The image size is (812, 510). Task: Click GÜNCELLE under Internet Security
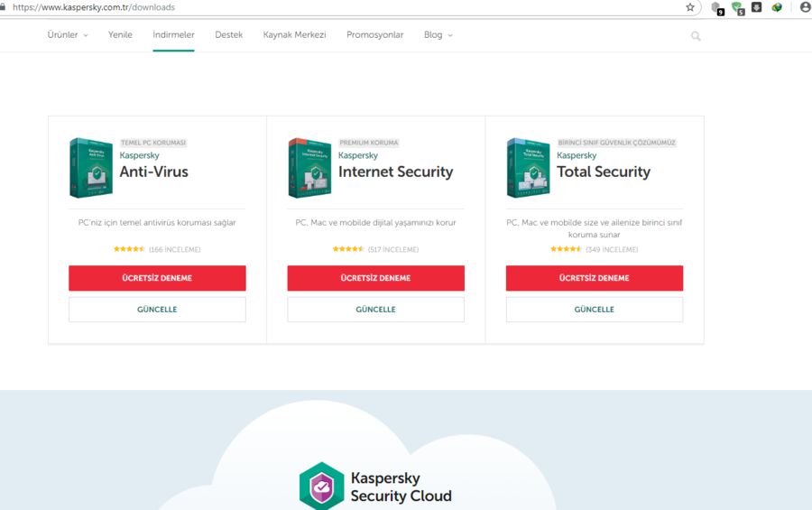coord(376,310)
